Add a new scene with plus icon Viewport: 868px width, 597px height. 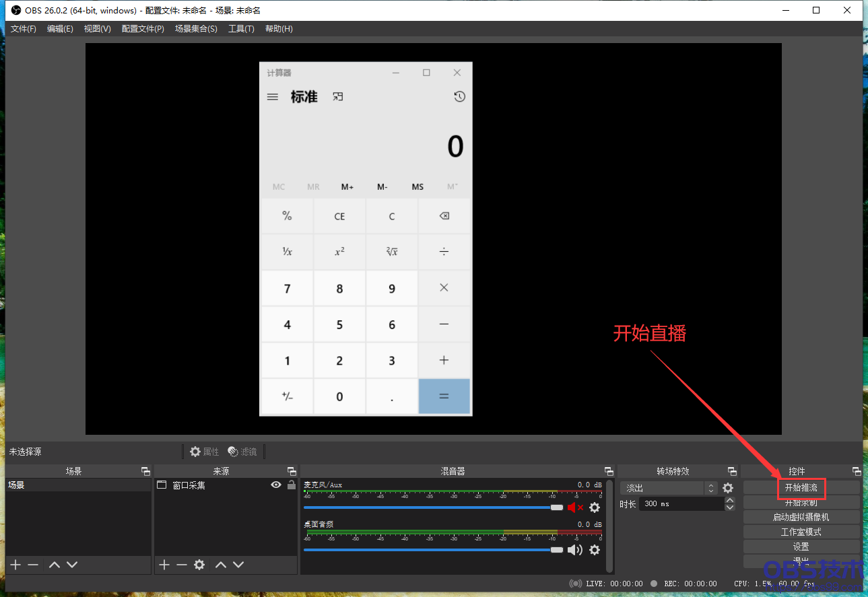[x=15, y=565]
